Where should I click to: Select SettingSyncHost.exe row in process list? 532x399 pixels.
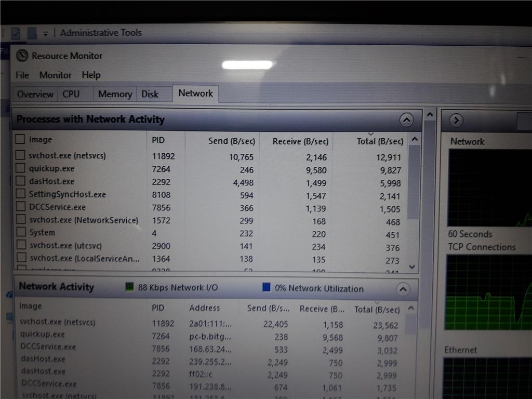[x=67, y=194]
